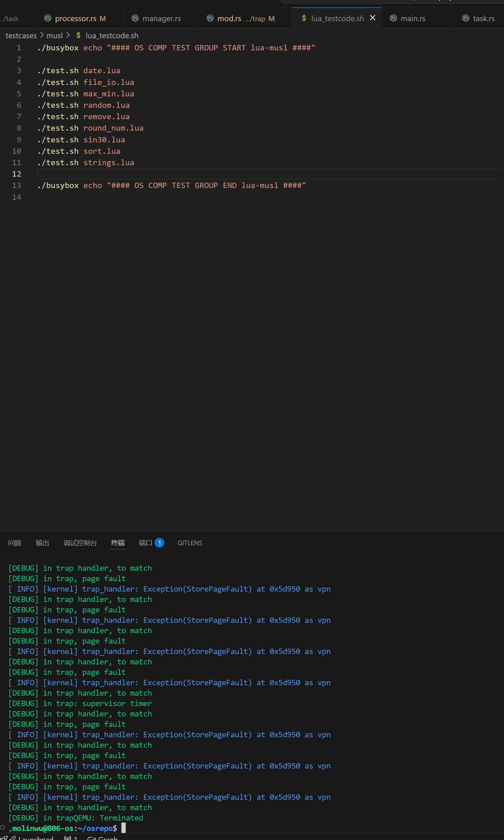Show the GITLENS panel tab
This screenshot has width=504, height=840.
190,543
